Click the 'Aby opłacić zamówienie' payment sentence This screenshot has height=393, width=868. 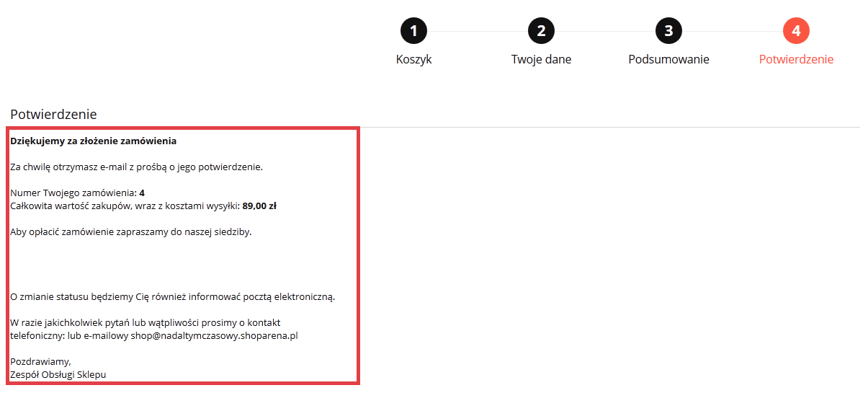[131, 232]
